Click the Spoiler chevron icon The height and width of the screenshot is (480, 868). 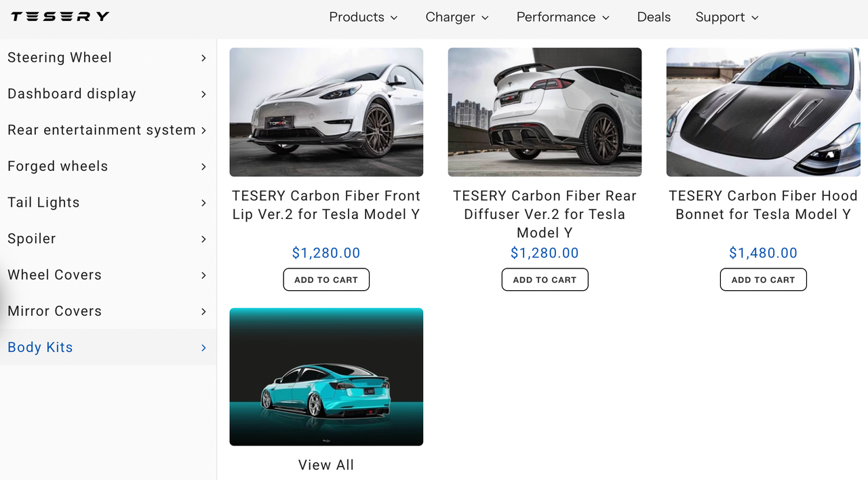(x=203, y=239)
